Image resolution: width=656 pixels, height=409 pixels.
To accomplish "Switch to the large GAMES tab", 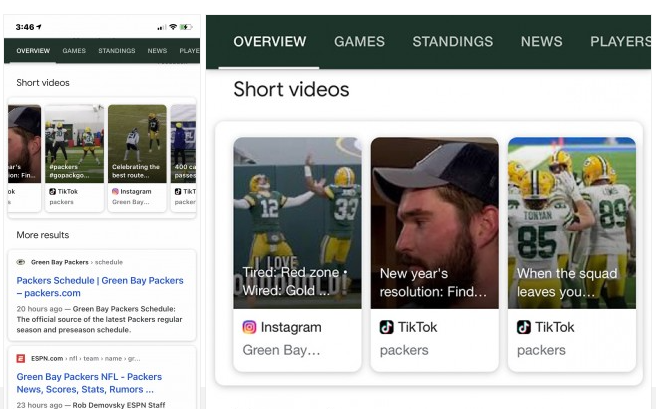I will [x=359, y=42].
